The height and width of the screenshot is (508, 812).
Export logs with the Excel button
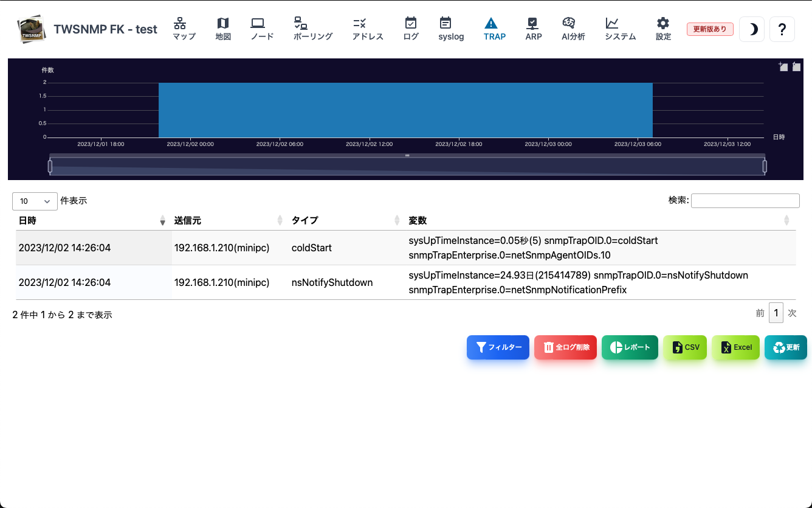click(735, 347)
